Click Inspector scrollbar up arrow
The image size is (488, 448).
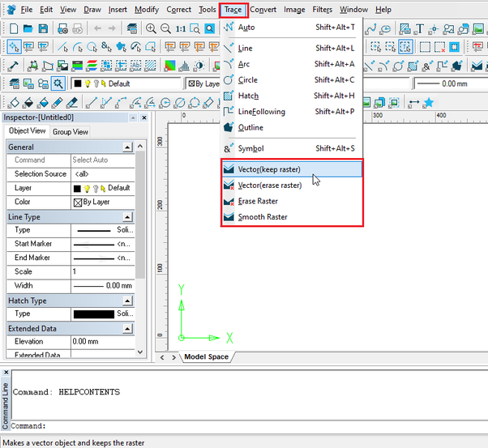pyautogui.click(x=140, y=146)
